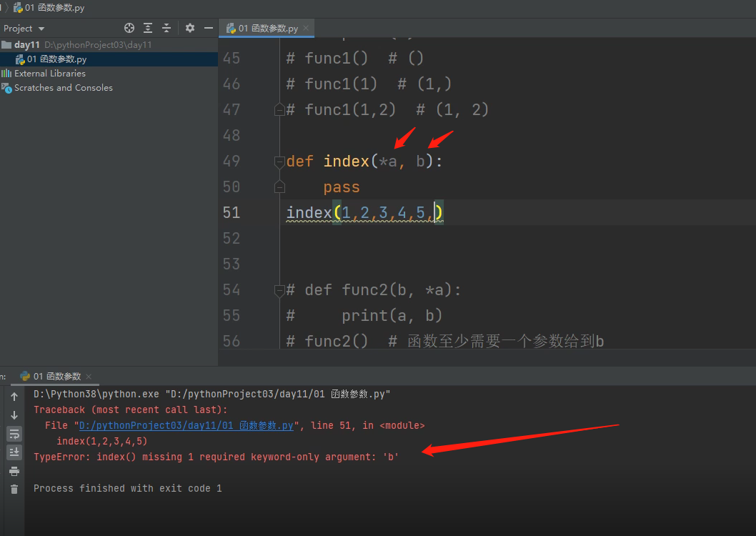
Task: Open the traceback file link D:/pythonProject03/day11/01 函数参数.py
Action: click(186, 426)
